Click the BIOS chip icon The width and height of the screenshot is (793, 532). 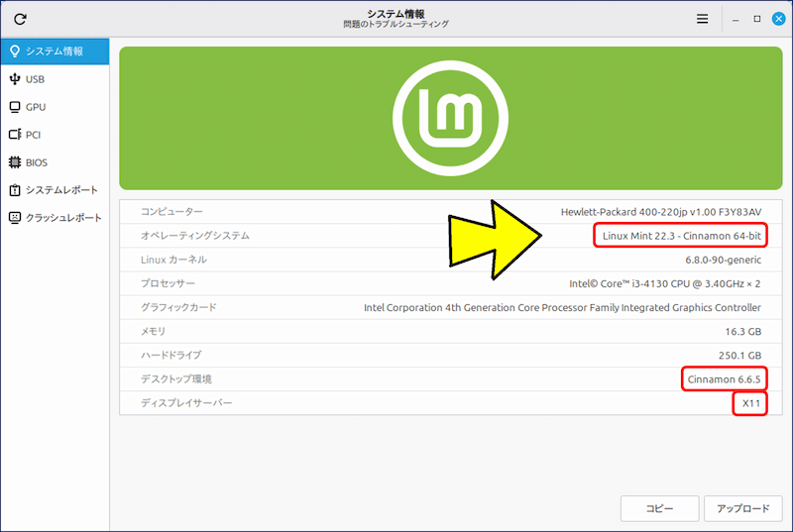point(15,162)
